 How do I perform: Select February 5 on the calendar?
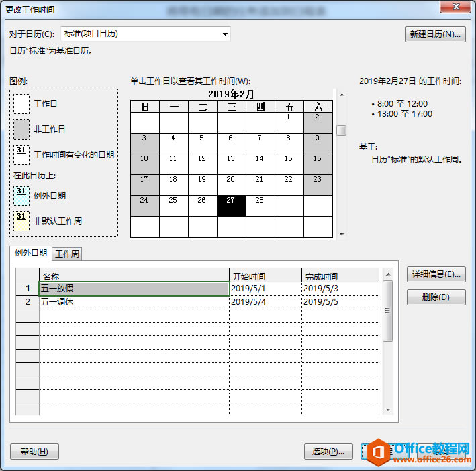pos(203,144)
